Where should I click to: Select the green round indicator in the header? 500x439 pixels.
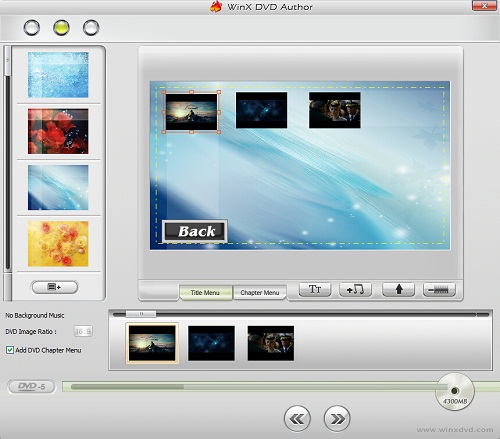(61, 28)
